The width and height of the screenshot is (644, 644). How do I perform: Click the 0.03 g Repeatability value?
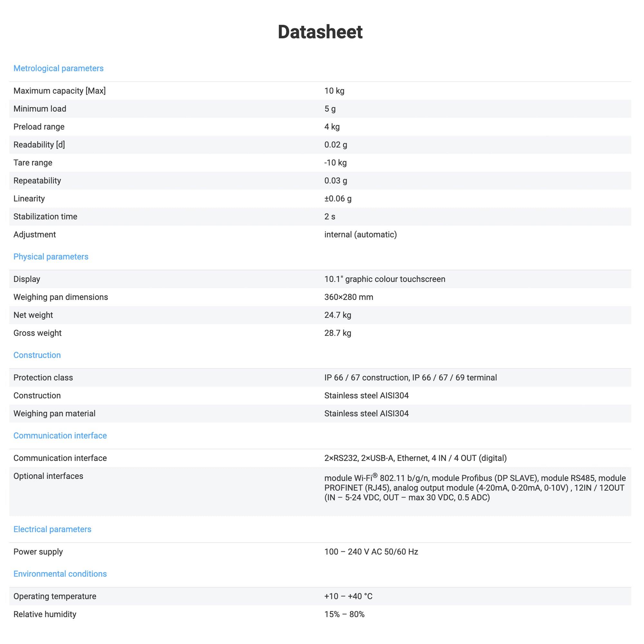tap(336, 181)
